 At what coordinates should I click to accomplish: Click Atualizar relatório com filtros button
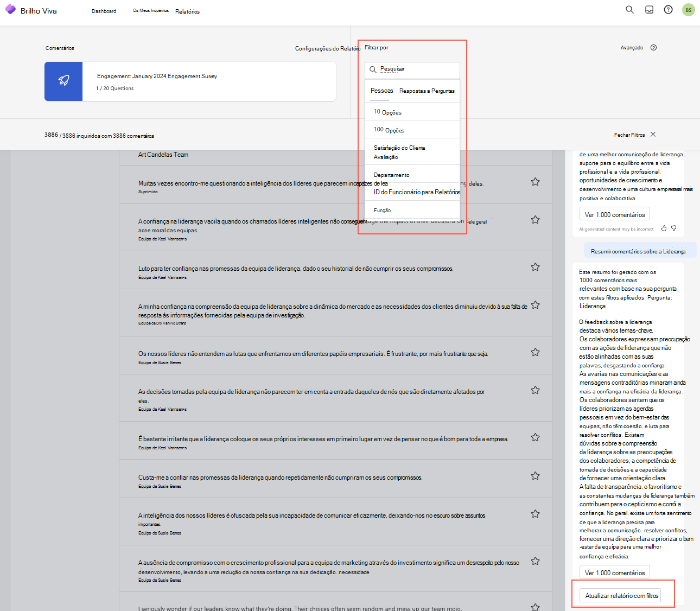pos(620,595)
